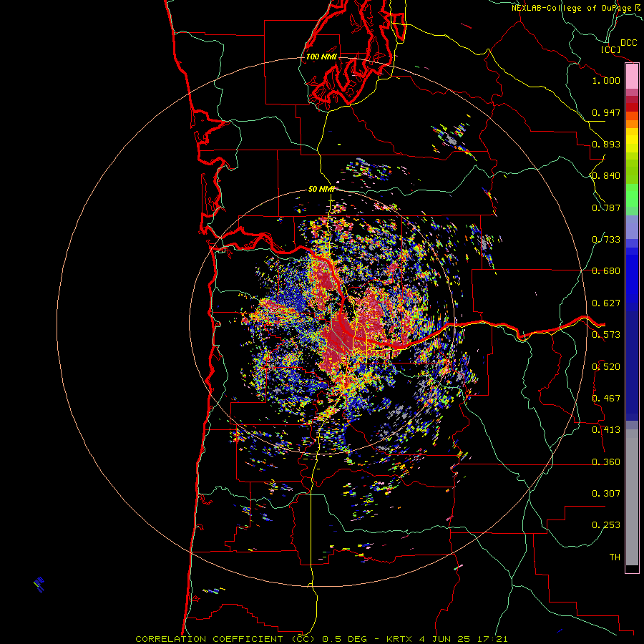Click the 0.307 scale value
The image size is (644, 644).
pos(606,494)
